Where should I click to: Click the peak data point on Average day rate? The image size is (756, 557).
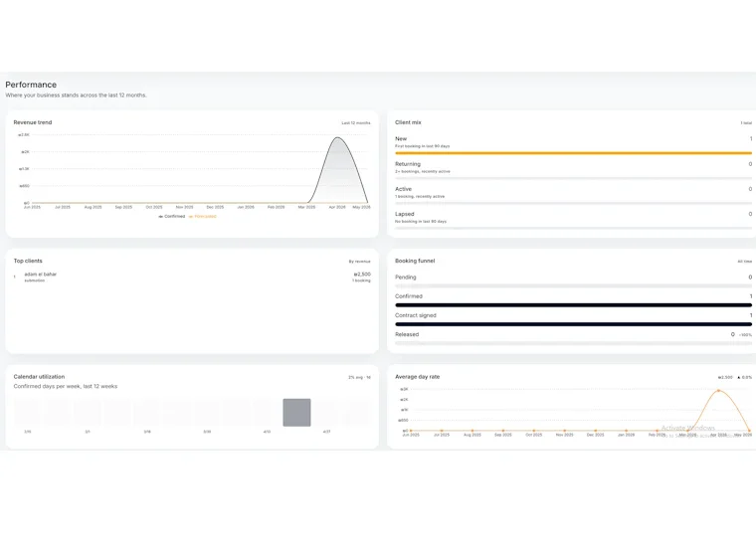(719, 390)
